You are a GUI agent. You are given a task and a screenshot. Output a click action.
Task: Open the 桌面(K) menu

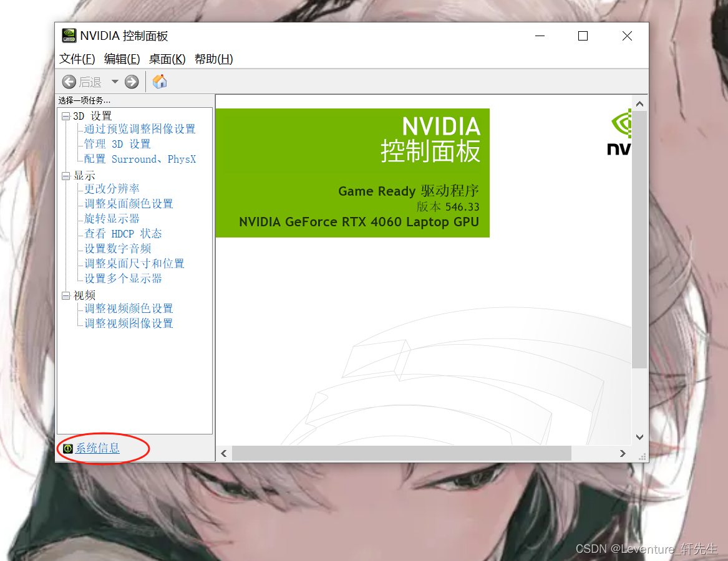coord(167,59)
